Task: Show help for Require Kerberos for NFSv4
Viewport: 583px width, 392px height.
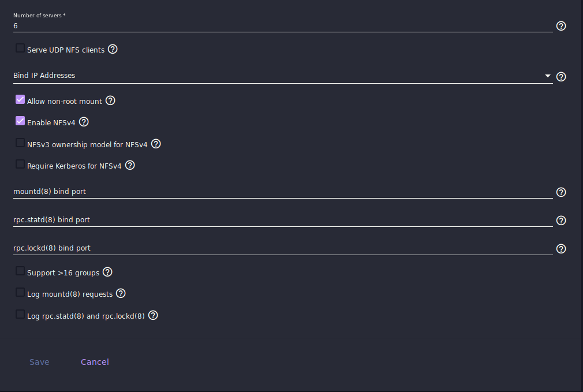Action: click(130, 165)
